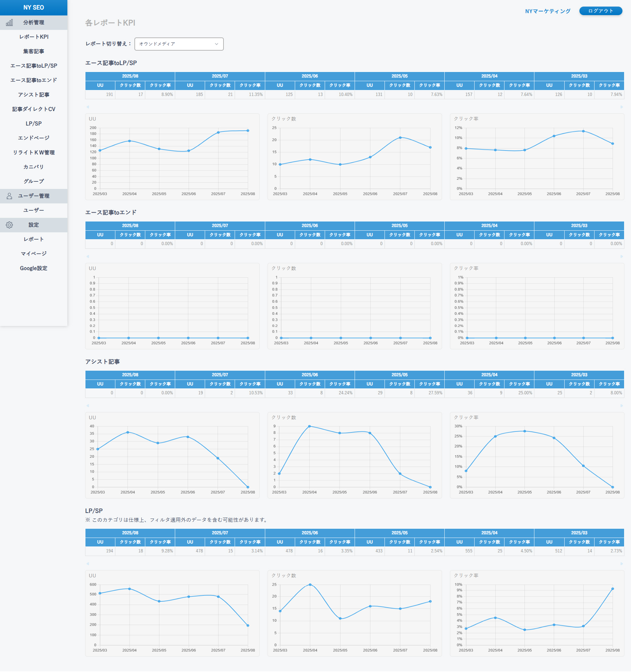Open レポートKPI in the sidebar
The height and width of the screenshot is (672, 631).
pyautogui.click(x=34, y=37)
